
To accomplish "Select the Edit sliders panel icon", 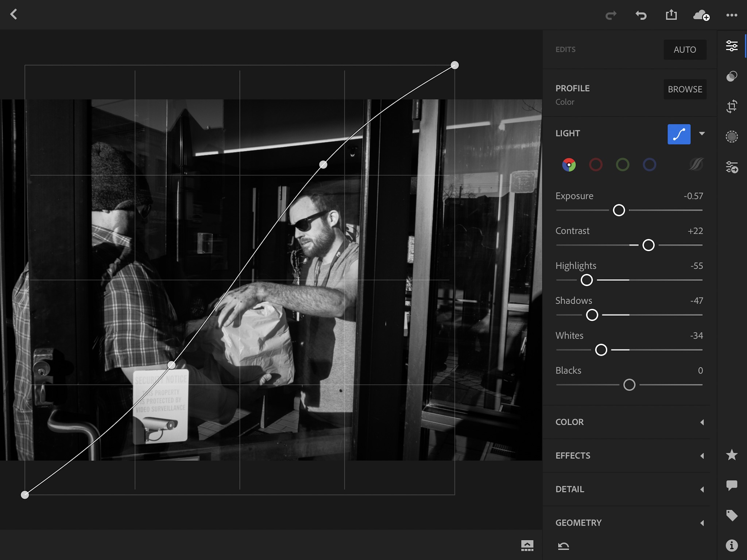I will click(732, 46).
